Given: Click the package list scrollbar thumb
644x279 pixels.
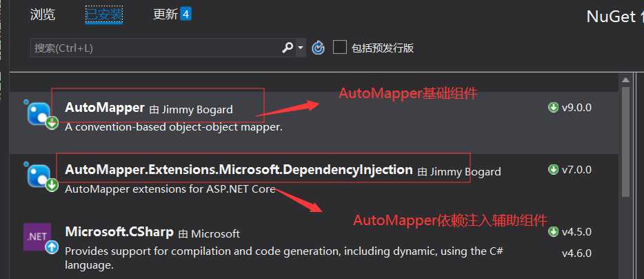Looking at the screenshot, I should 625,142.
